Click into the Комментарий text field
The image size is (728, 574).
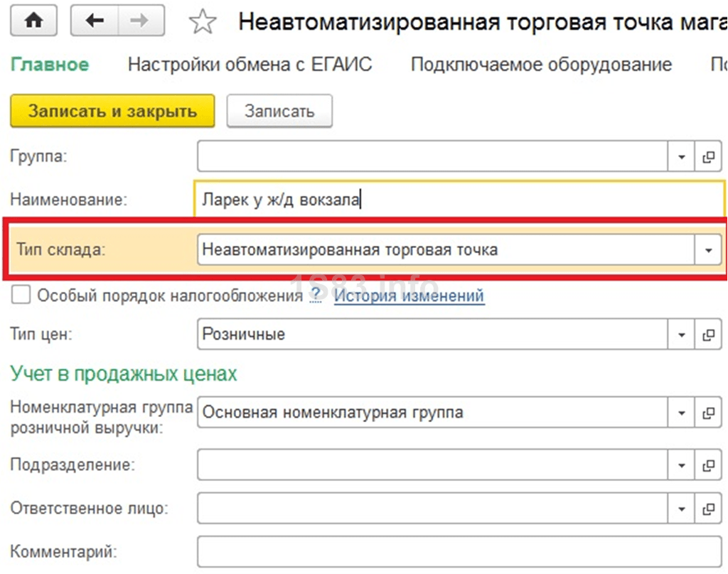click(459, 551)
